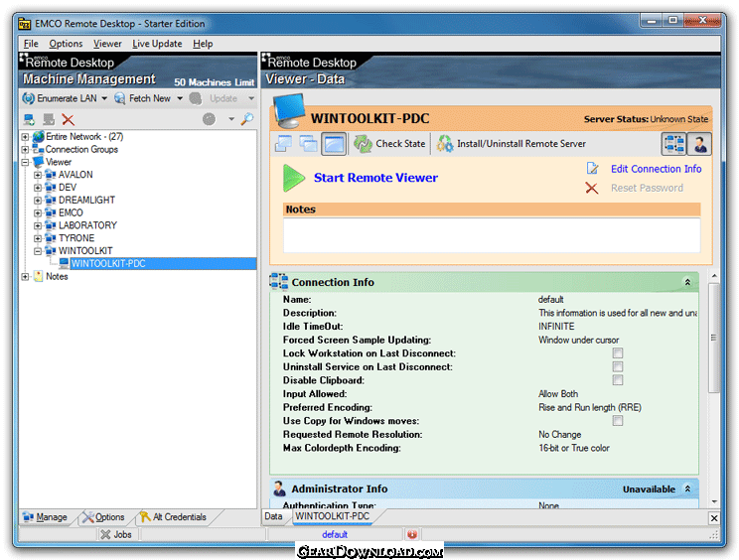This screenshot has width=739, height=560.
Task: Expand the Connection Groups node
Action: tap(25, 150)
